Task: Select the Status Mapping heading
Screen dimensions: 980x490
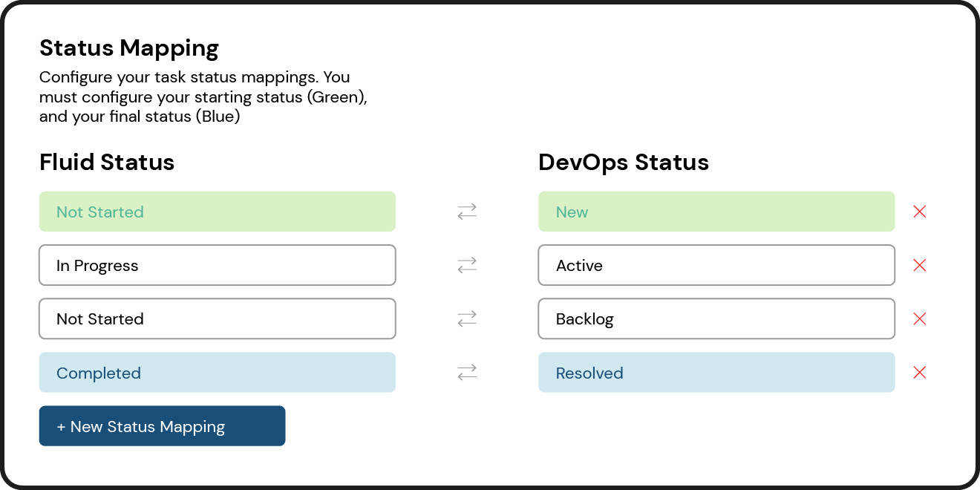Action: [x=128, y=48]
